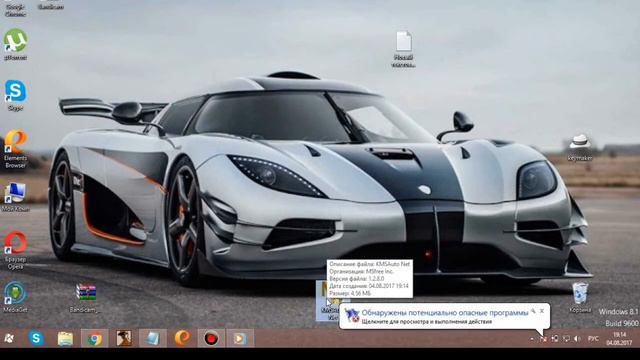The width and height of the screenshot is (640, 360).
Task: Open the uTorrent desktop shortcut
Action: 16,44
